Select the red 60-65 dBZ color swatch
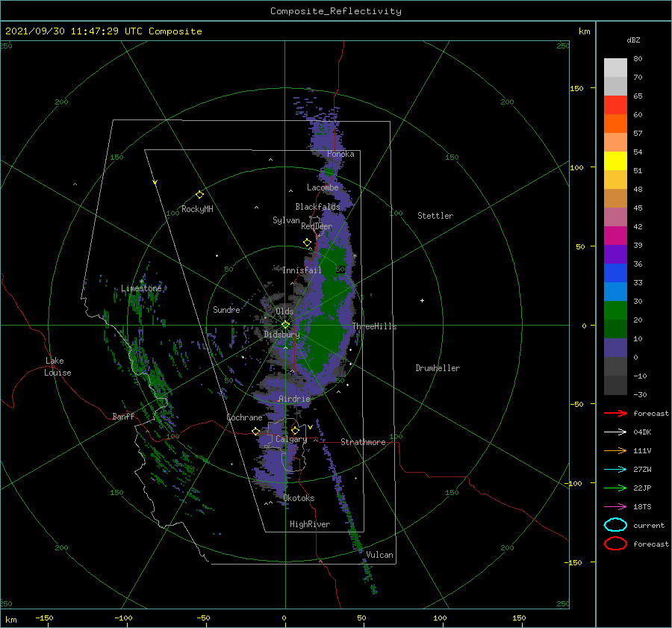Screen dimensions: 672x628 pos(615,105)
